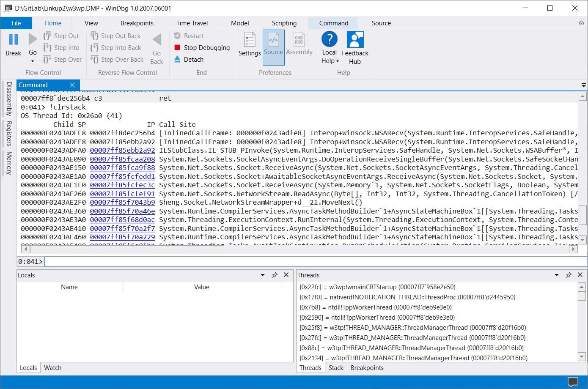The image size is (588, 389).
Task: Switch to the bottom Breakpoints tab
Action: 367,368
